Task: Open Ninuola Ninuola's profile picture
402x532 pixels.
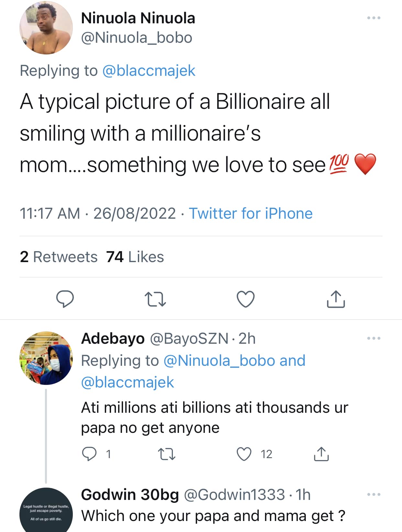Action: coord(46,28)
